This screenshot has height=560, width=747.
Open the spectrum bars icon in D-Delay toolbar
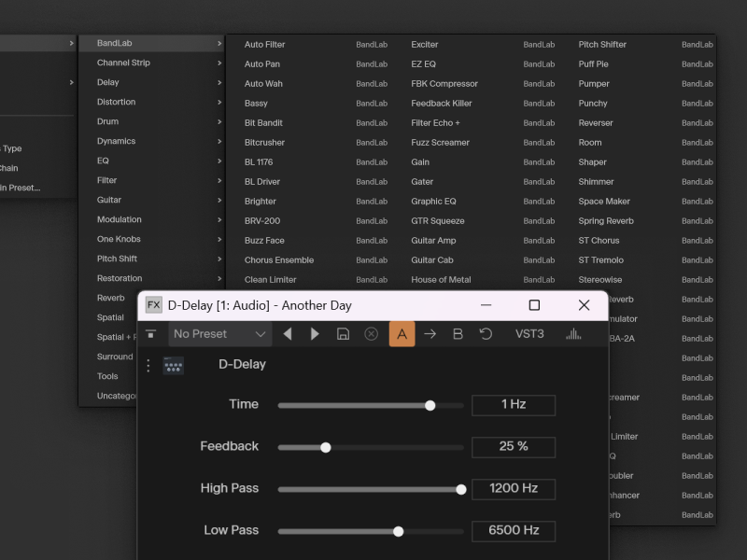click(x=573, y=334)
